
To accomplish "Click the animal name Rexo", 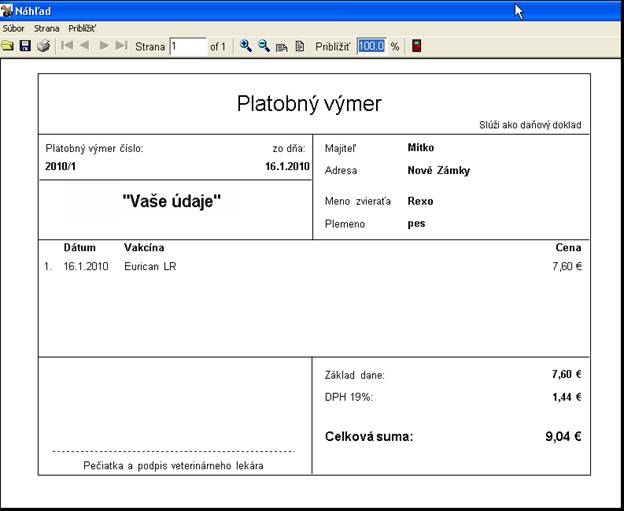I will 420,201.
